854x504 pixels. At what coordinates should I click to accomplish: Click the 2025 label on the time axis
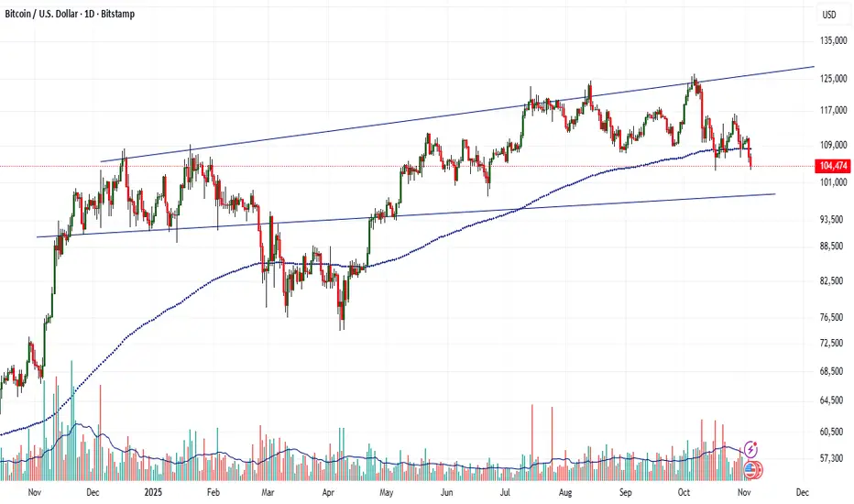151,492
